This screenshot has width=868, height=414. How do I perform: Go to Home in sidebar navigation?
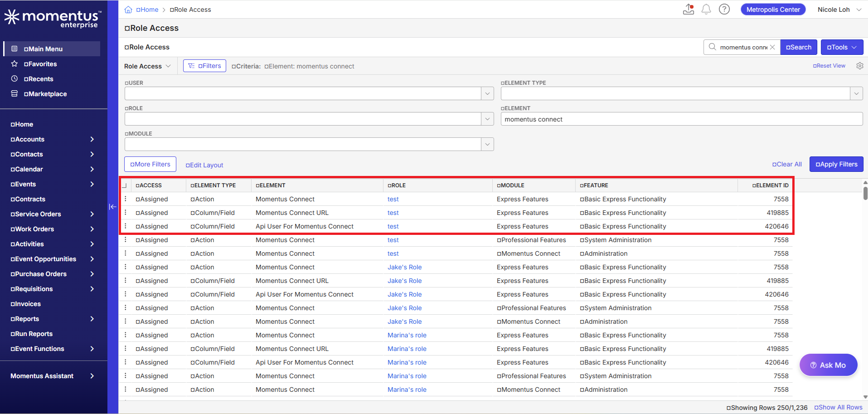coord(22,124)
